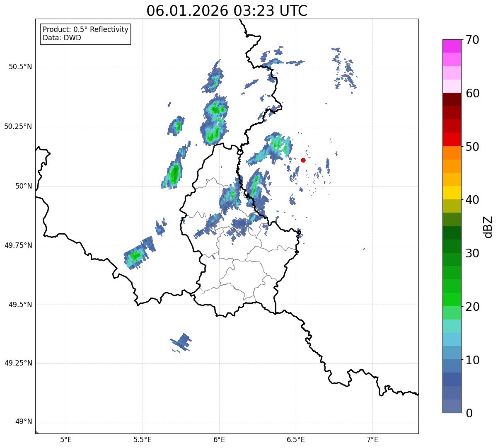Click the colorbar tick label 70
Image resolution: width=498 pixels, height=448 pixels.
tap(472, 40)
